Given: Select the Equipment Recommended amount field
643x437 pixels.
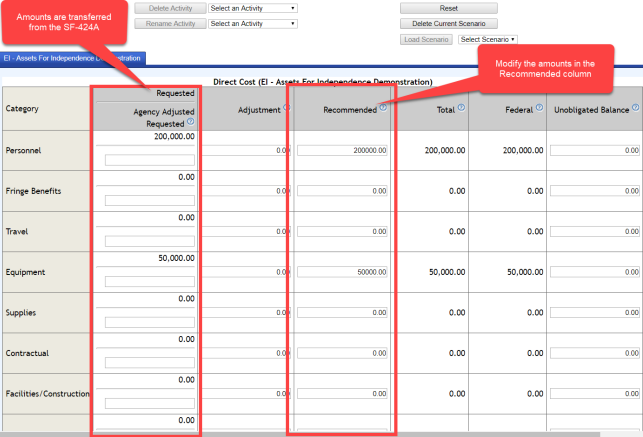Looking at the screenshot, I should pyautogui.click(x=343, y=272).
